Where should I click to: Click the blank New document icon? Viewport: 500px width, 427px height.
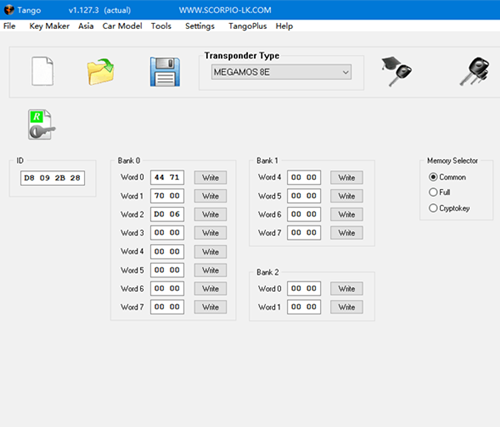[42, 71]
